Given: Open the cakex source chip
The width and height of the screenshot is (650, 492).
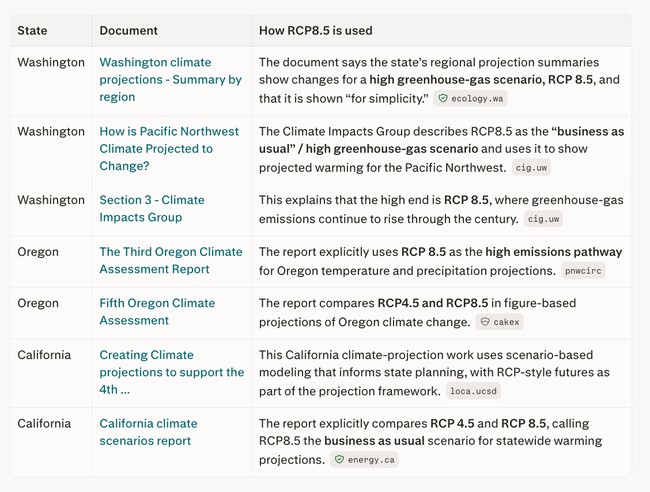Looking at the screenshot, I should point(500,322).
